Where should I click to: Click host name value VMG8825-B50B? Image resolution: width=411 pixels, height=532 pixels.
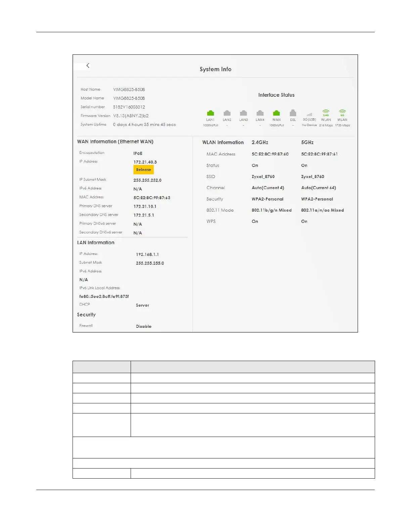click(129, 90)
